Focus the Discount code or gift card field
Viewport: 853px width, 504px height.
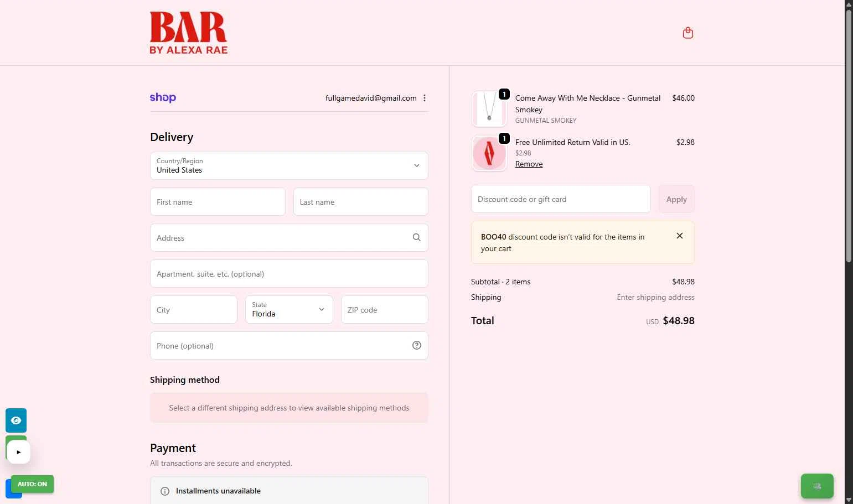pyautogui.click(x=561, y=199)
